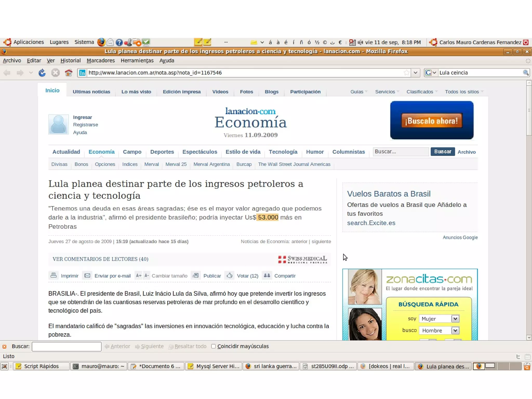The height and width of the screenshot is (399, 532).
Task: Click the vertical scrollbar thumb
Action: pyautogui.click(x=529, y=110)
